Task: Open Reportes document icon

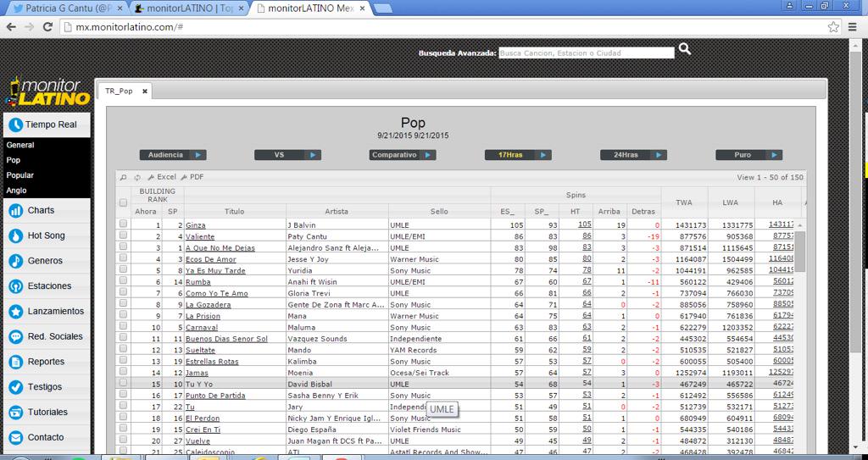Action: [x=15, y=362]
